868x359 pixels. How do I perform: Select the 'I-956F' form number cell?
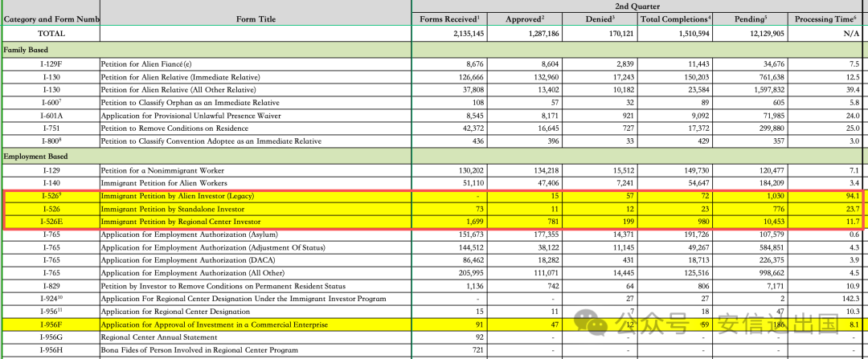[x=51, y=324]
